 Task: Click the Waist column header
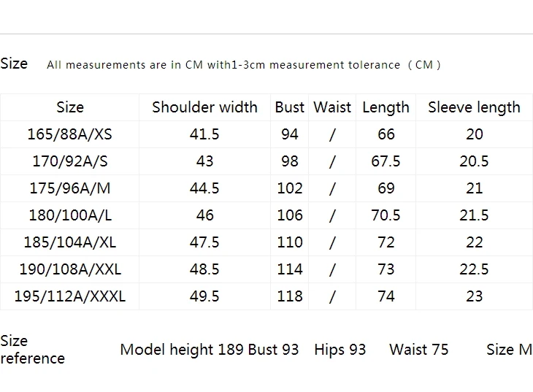pyautogui.click(x=332, y=107)
